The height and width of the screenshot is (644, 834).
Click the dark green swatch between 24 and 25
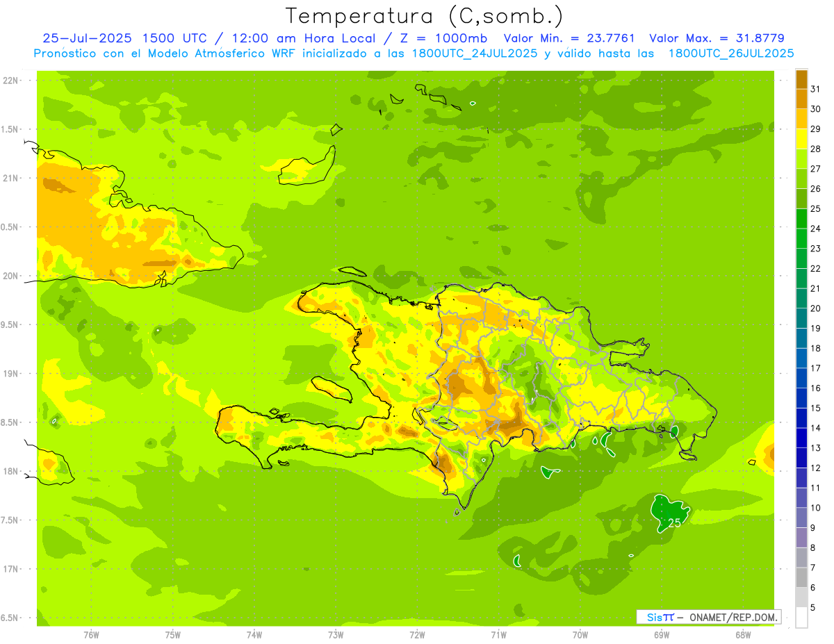[x=801, y=219]
